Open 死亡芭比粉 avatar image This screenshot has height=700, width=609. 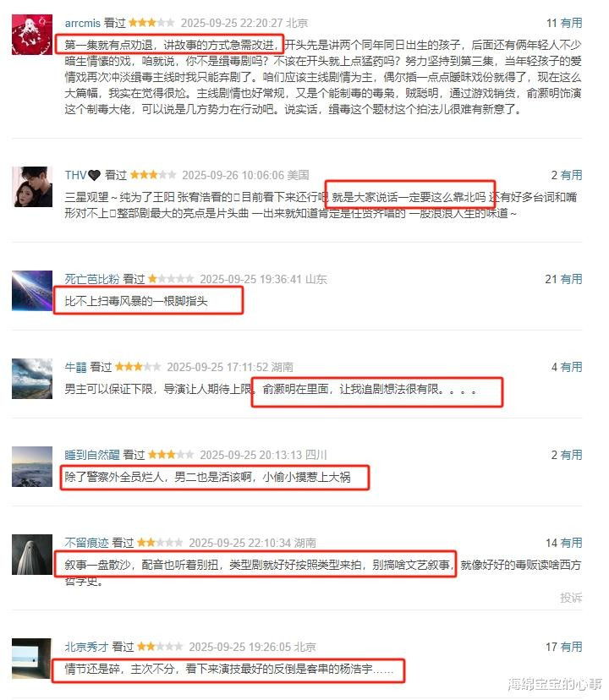[32, 291]
